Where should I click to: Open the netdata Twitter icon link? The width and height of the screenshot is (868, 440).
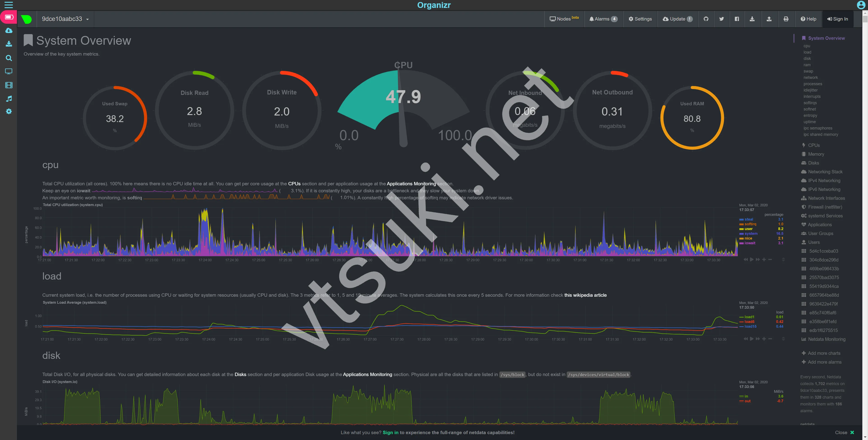722,19
